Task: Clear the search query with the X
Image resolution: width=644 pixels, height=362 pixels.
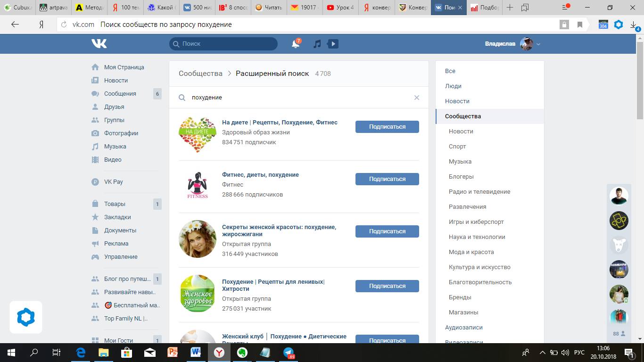Action: [x=416, y=98]
